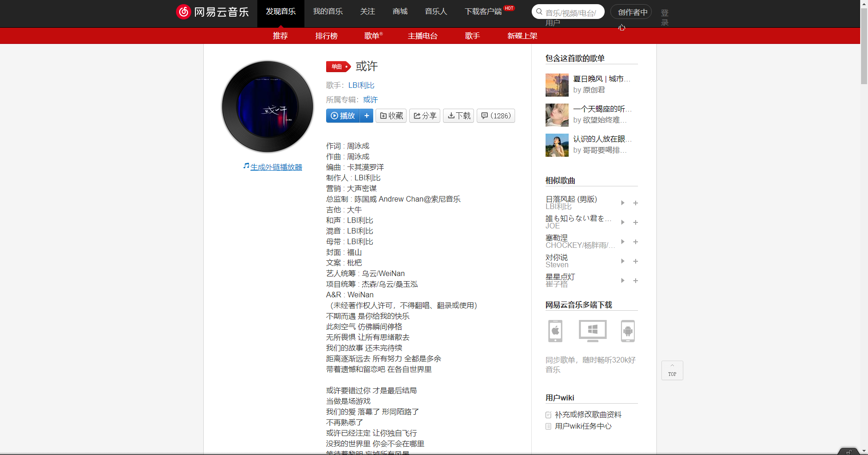Open 生成外链播放器 link
The height and width of the screenshot is (455, 868).
(276, 167)
